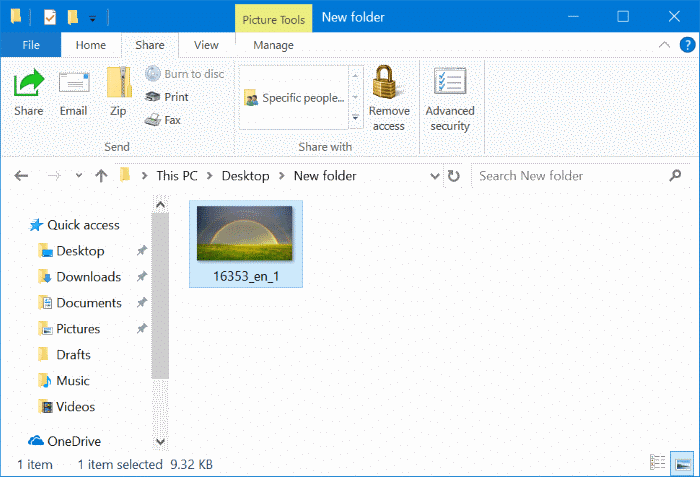Go back with the left arrow

coord(21,176)
